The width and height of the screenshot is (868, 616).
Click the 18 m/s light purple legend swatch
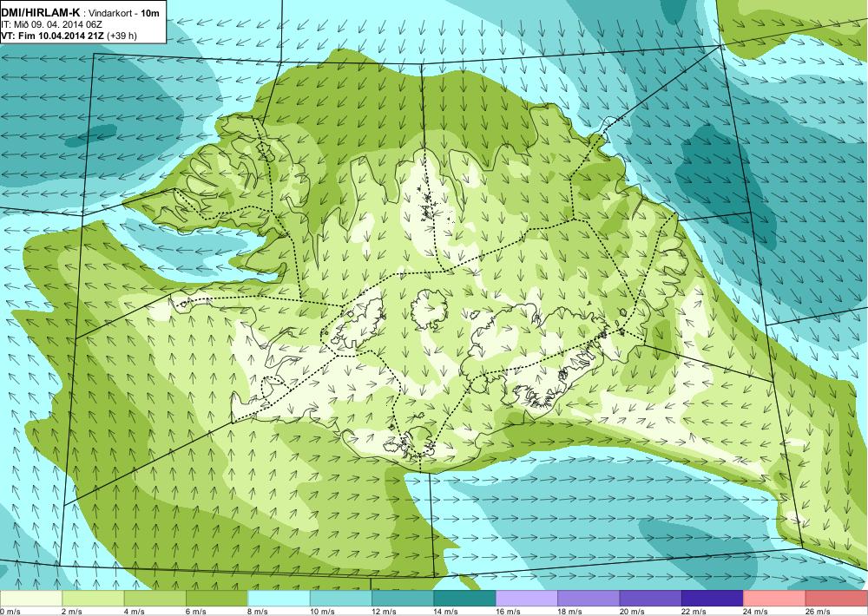(x=589, y=599)
